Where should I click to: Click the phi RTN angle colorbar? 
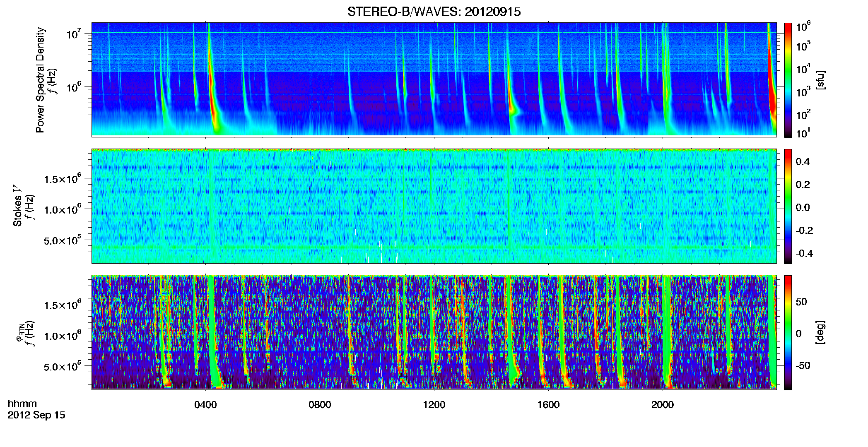coord(788,332)
